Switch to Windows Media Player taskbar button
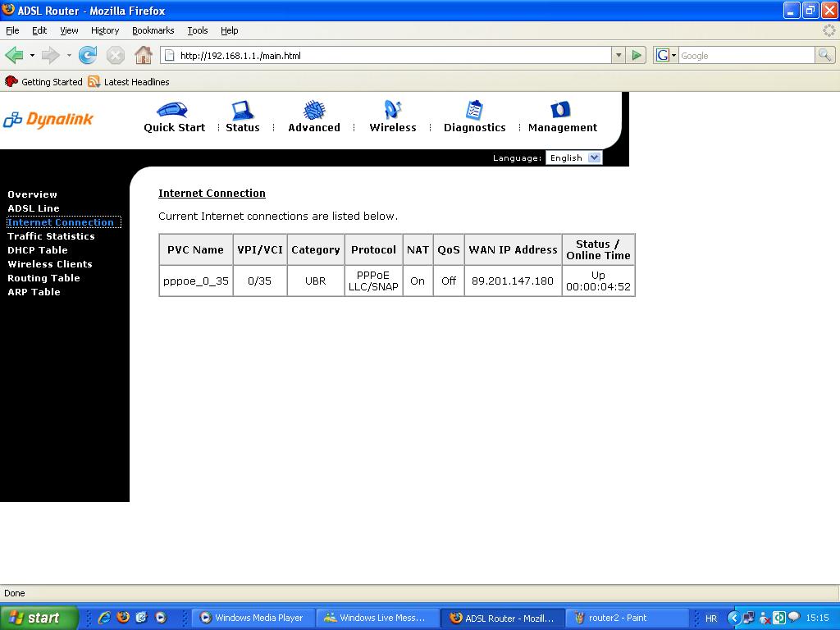The width and height of the screenshot is (840, 630). (x=253, y=618)
